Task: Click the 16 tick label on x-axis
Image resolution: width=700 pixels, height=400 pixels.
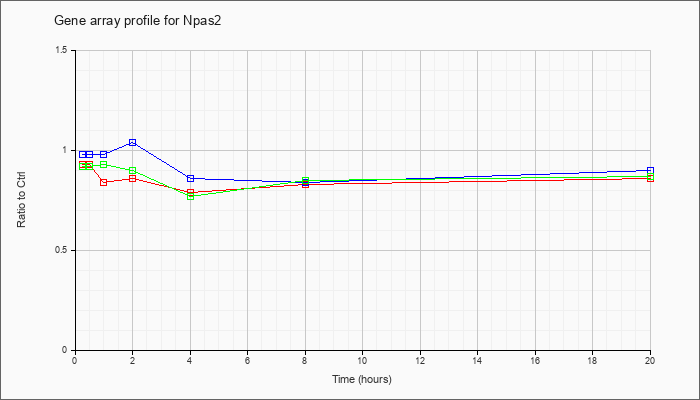Action: (535, 360)
